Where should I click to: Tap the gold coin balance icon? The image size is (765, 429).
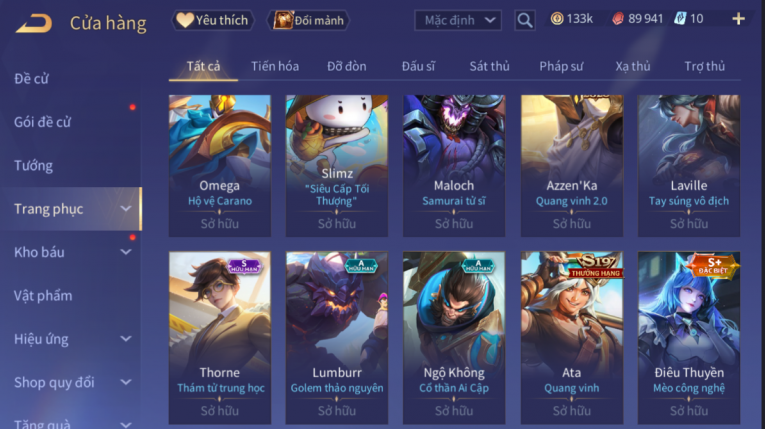[557, 19]
